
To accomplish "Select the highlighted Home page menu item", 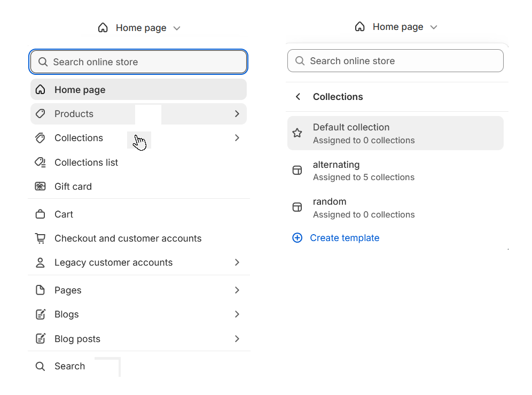I will (x=138, y=90).
